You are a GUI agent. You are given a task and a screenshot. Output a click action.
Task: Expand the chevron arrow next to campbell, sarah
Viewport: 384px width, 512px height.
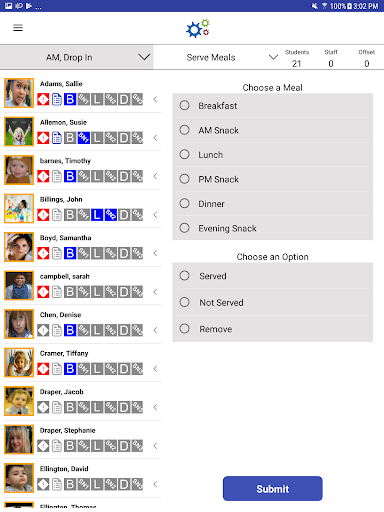(155, 292)
